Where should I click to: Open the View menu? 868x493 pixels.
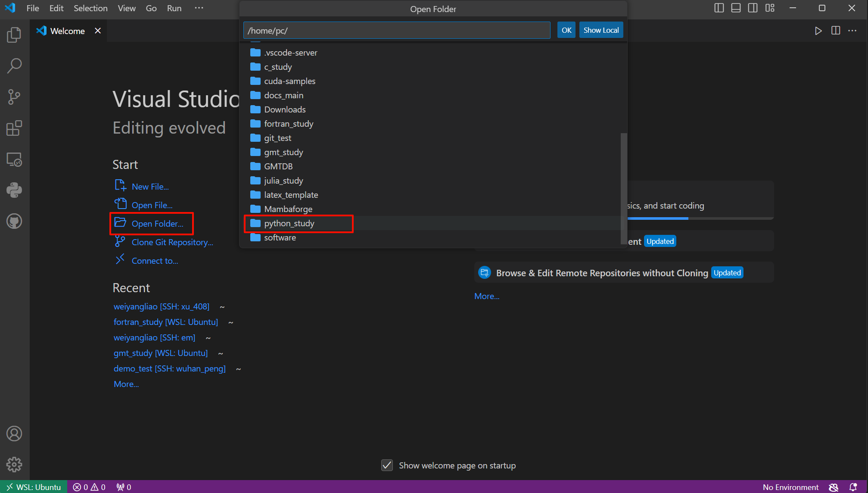point(127,8)
